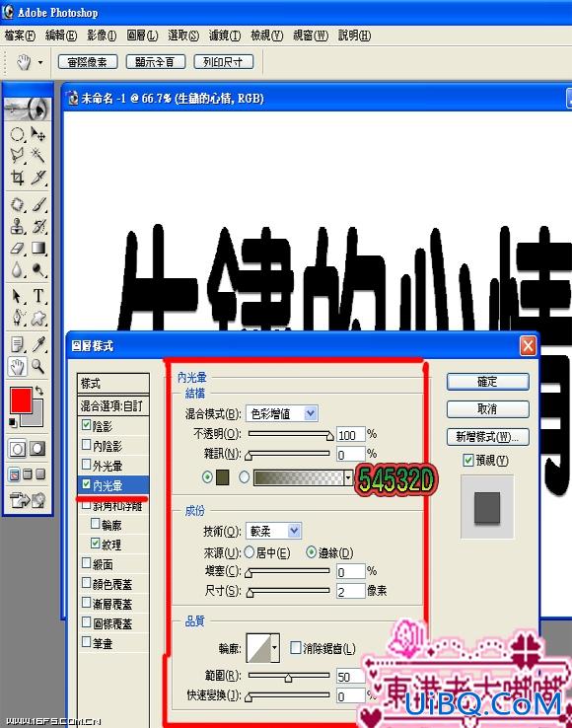Open the Hand tool preset picker arrow
Screen dimensions: 572x728
(x=40, y=62)
